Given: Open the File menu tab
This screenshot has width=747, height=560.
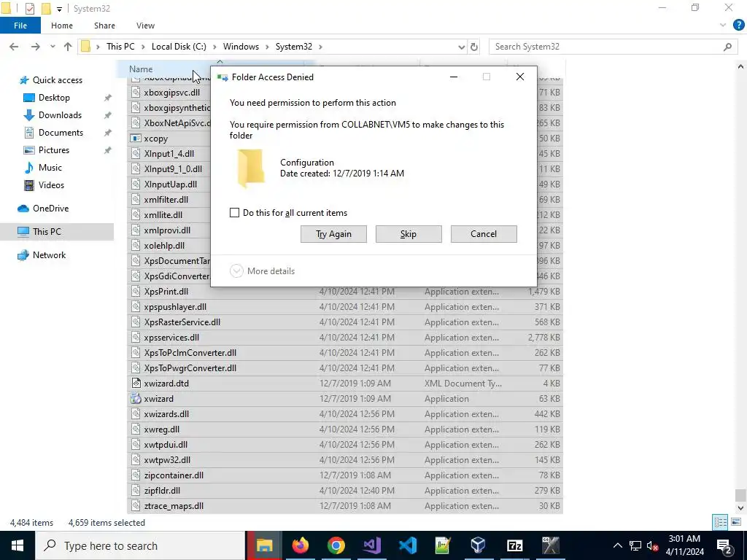Looking at the screenshot, I should point(20,26).
